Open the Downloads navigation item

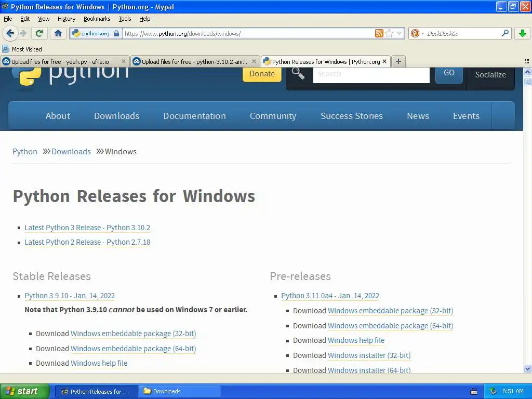117,116
